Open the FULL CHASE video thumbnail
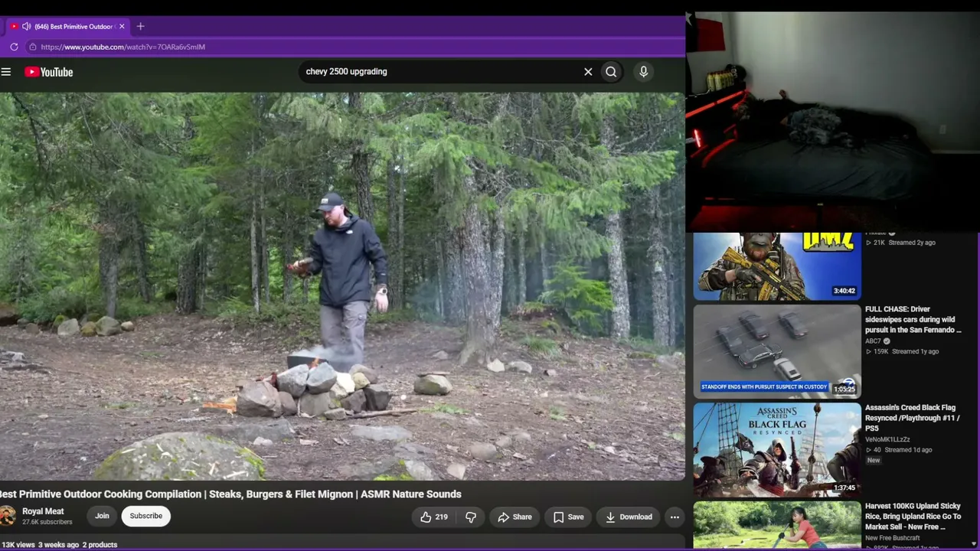 (777, 352)
